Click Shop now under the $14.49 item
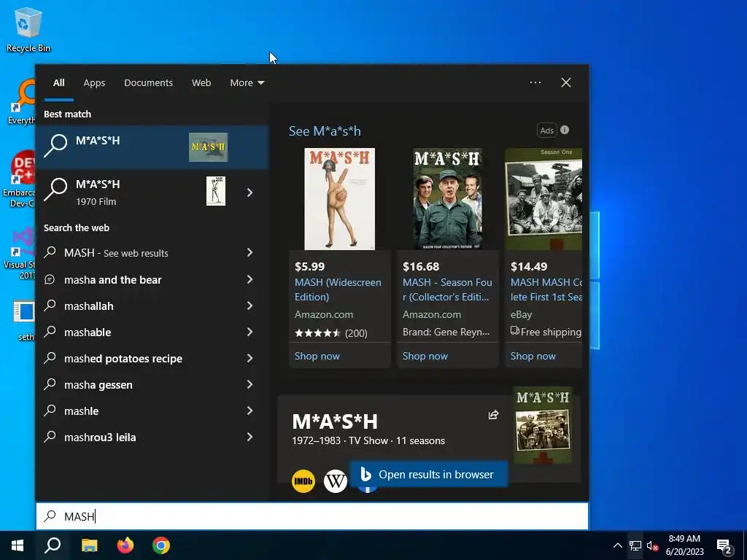 pos(533,356)
